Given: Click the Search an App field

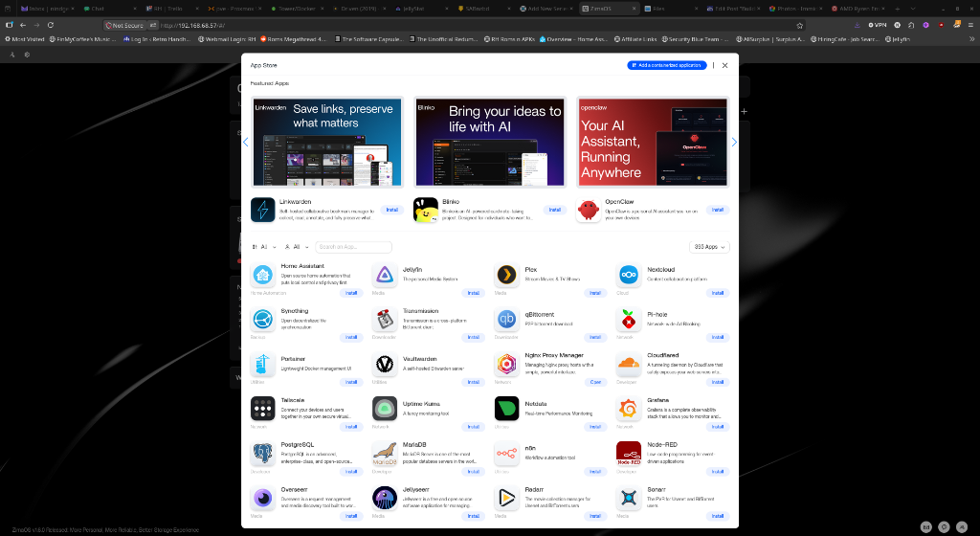Looking at the screenshot, I should [354, 247].
